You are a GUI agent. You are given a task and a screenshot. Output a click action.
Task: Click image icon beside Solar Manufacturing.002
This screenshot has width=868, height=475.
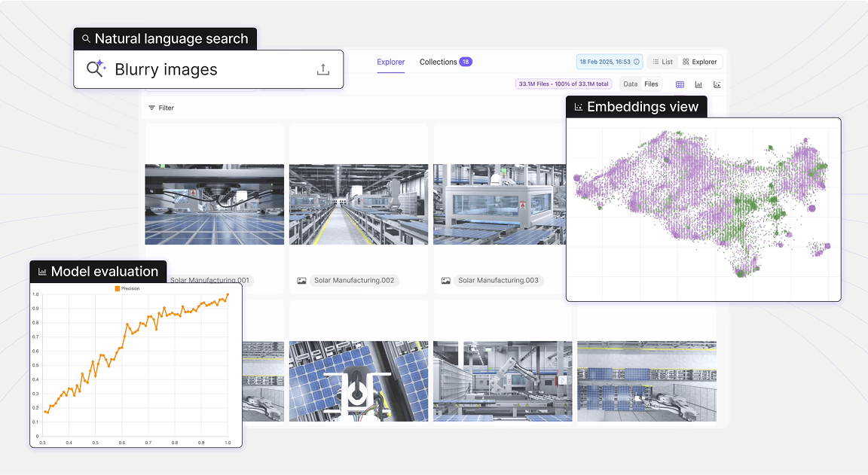point(301,281)
